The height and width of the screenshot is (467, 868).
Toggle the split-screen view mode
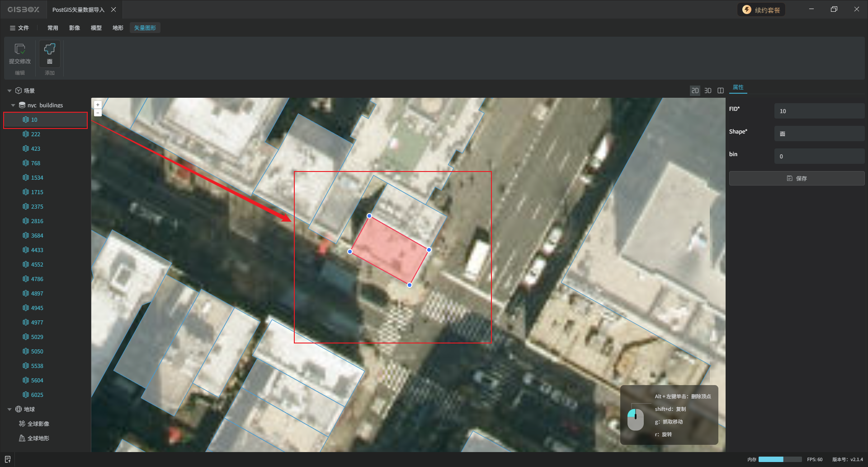(721, 91)
